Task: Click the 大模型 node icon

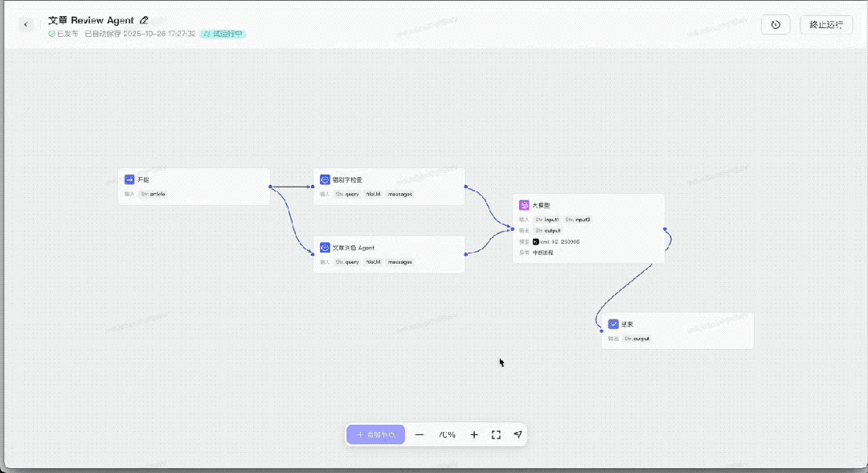Action: [524, 205]
